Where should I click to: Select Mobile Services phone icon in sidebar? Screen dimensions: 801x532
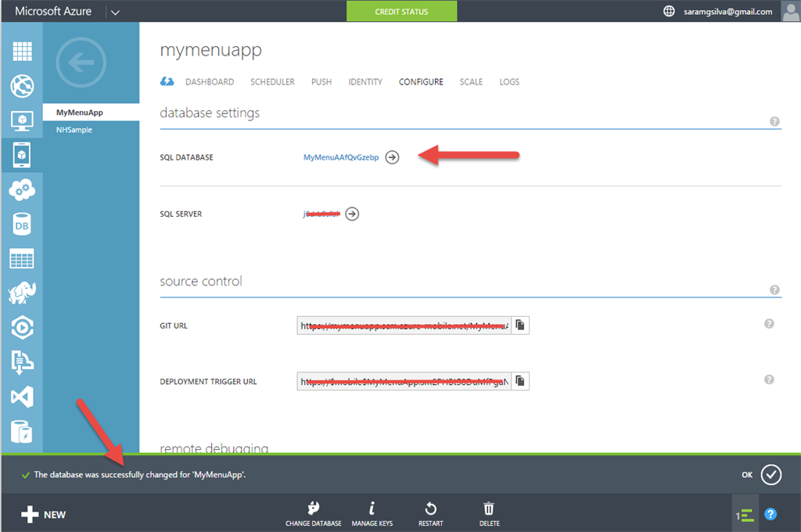[22, 155]
